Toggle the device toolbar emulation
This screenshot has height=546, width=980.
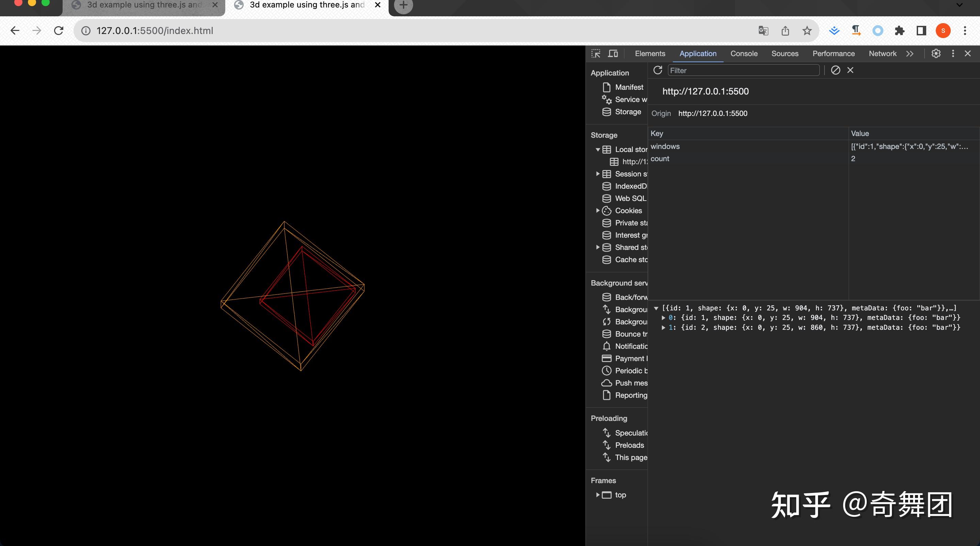613,54
